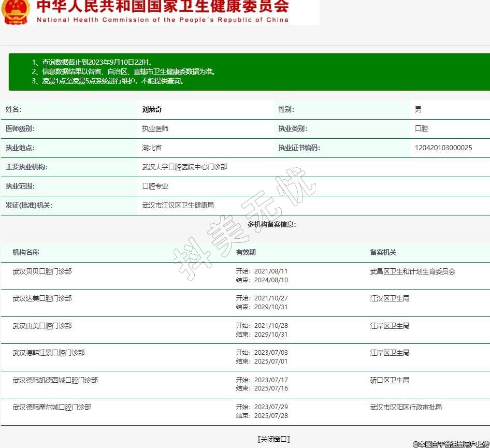Image resolution: width=490 pixels, height=448 pixels.
Task: Click the national emblem logo in header
Action: pos(16,10)
